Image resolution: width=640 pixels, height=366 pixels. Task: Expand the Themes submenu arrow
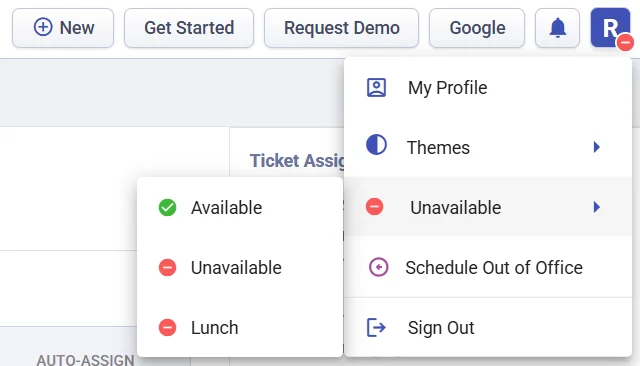[597, 147]
